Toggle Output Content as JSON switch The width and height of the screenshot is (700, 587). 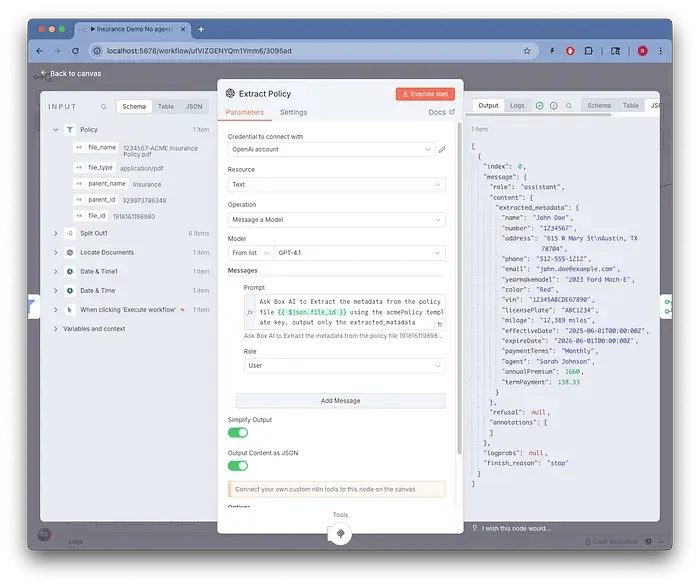coord(238,466)
